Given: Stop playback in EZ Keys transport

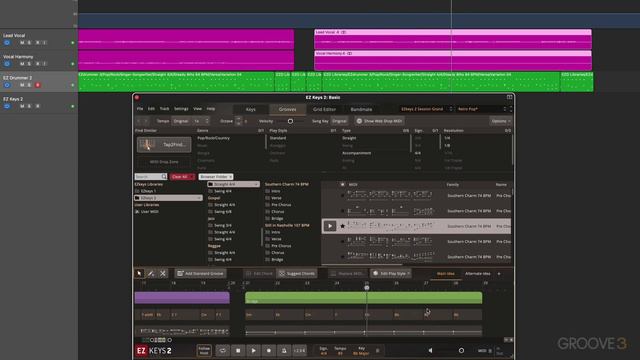Looking at the screenshot, I should 238,350.
